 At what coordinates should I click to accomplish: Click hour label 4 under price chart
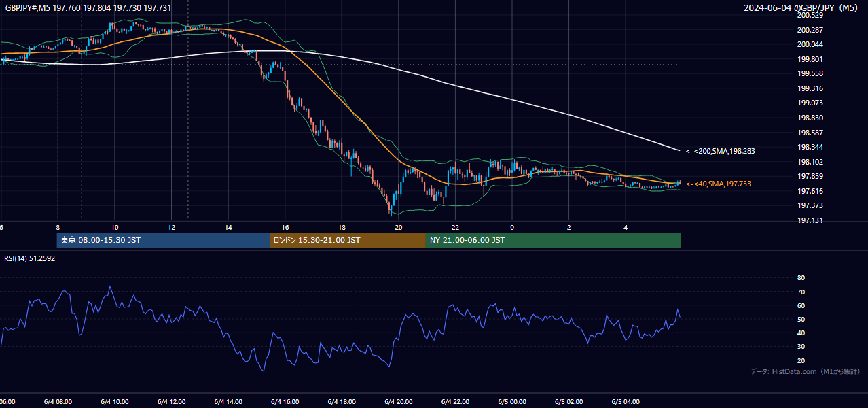tap(626, 227)
